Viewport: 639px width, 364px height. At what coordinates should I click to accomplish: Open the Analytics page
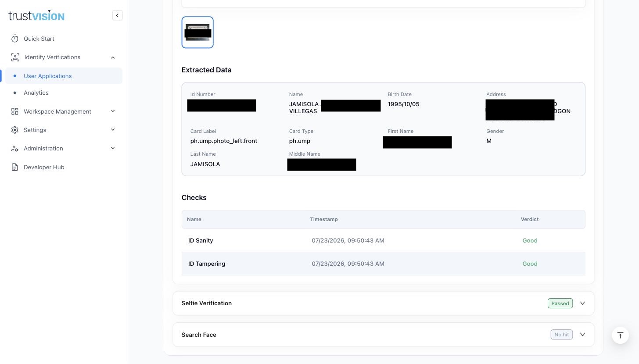[x=36, y=93]
